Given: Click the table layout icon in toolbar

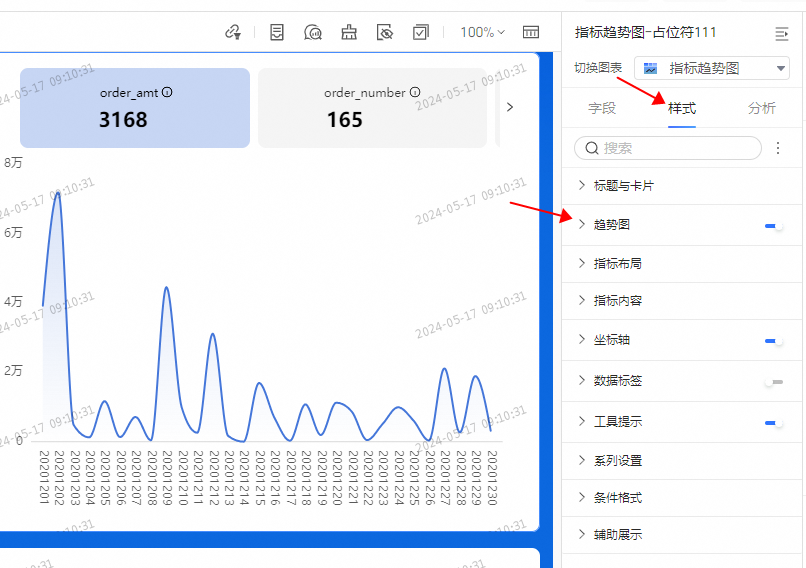Looking at the screenshot, I should pos(531,33).
